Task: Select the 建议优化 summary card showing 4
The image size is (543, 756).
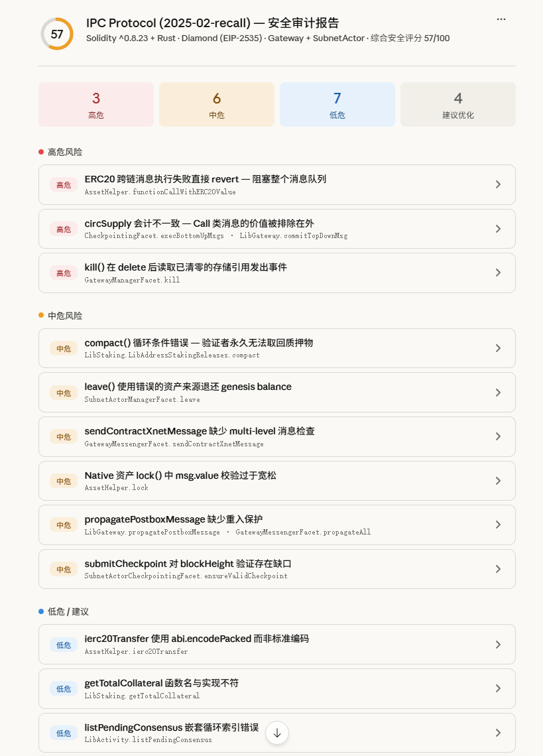Action: [x=457, y=103]
